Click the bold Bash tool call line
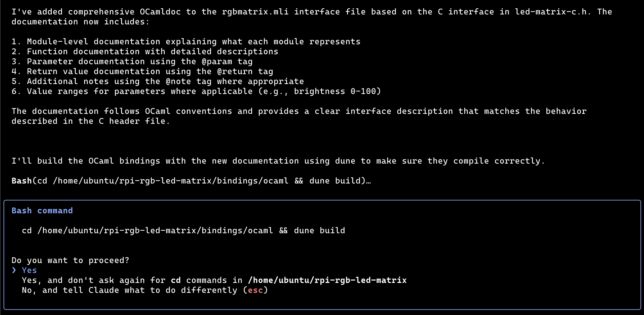This screenshot has height=315, width=644. (191, 181)
